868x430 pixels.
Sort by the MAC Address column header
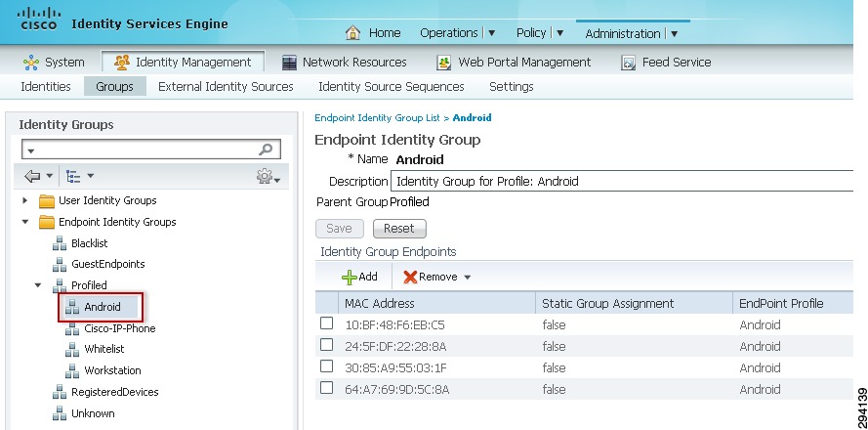[x=379, y=303]
